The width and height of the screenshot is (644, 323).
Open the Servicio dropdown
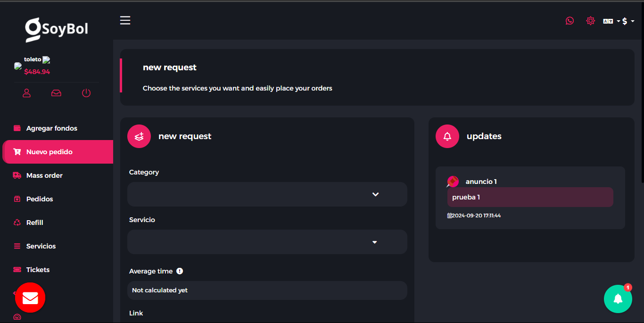(x=267, y=242)
